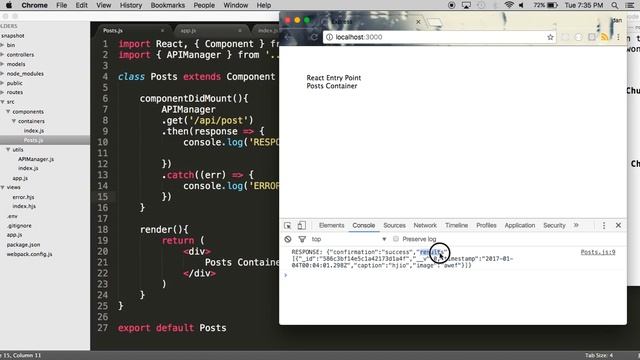The height and width of the screenshot is (360, 640).
Task: Switch to the Network tab
Action: [x=425, y=225]
